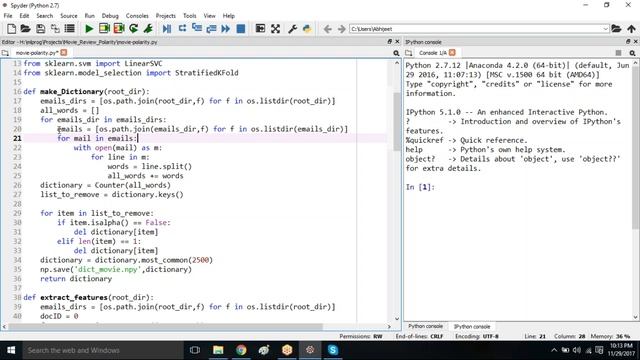Screen dimensions: 640x360
Task: Open a file with the folder icon
Action: pyautogui.click(x=26, y=29)
